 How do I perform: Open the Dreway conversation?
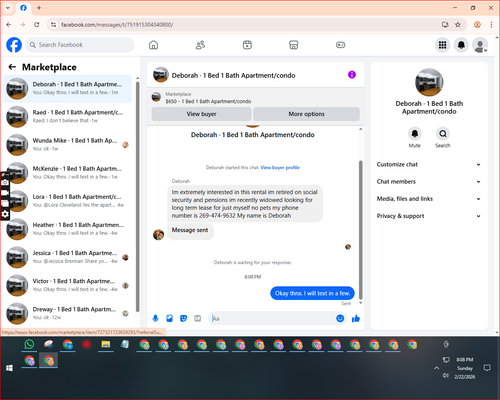[x=67, y=313]
